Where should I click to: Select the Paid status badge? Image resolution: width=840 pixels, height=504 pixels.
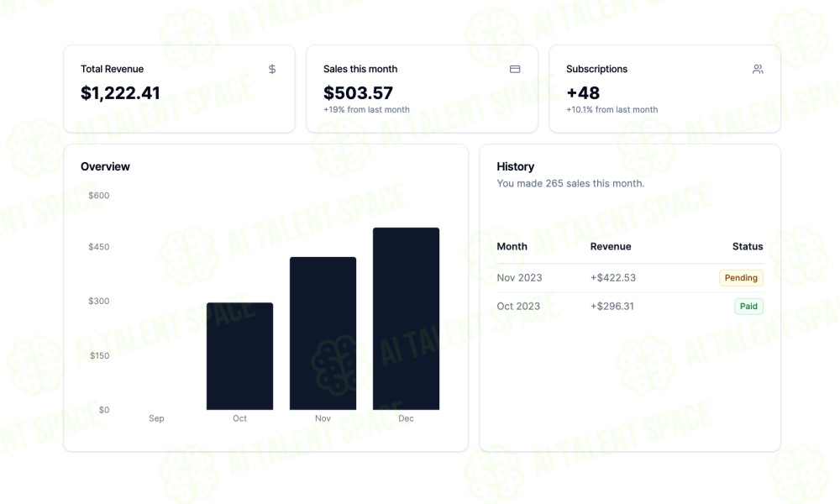coord(748,307)
